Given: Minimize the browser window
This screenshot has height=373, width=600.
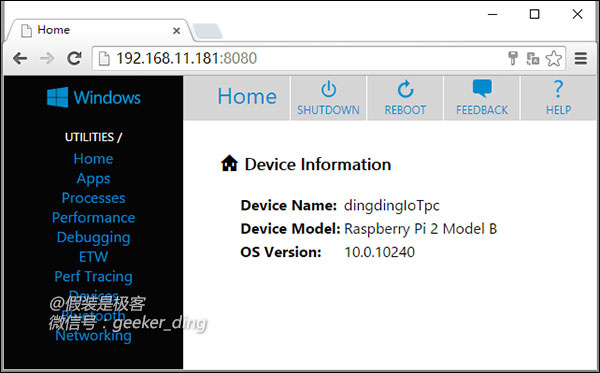Looking at the screenshot, I should click(x=492, y=15).
